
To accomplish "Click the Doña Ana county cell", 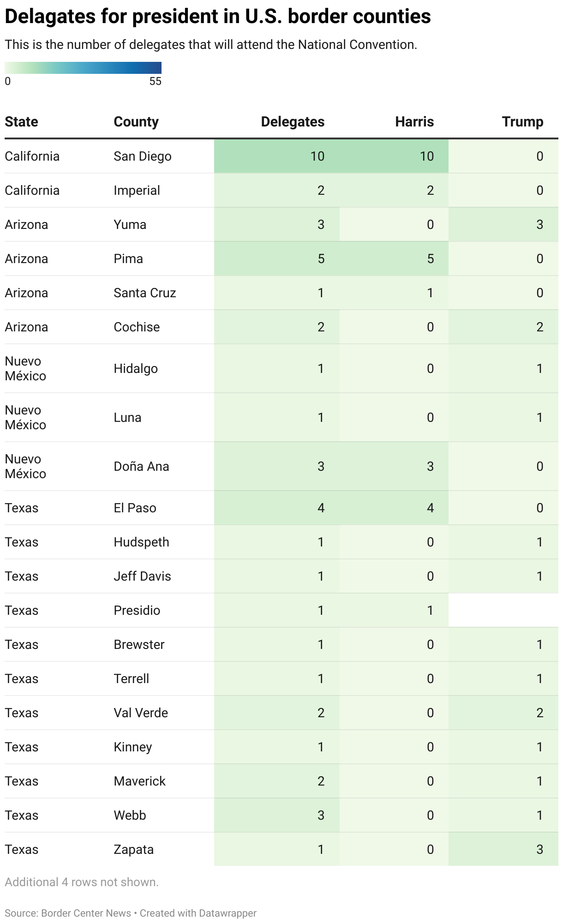I will (x=141, y=466).
